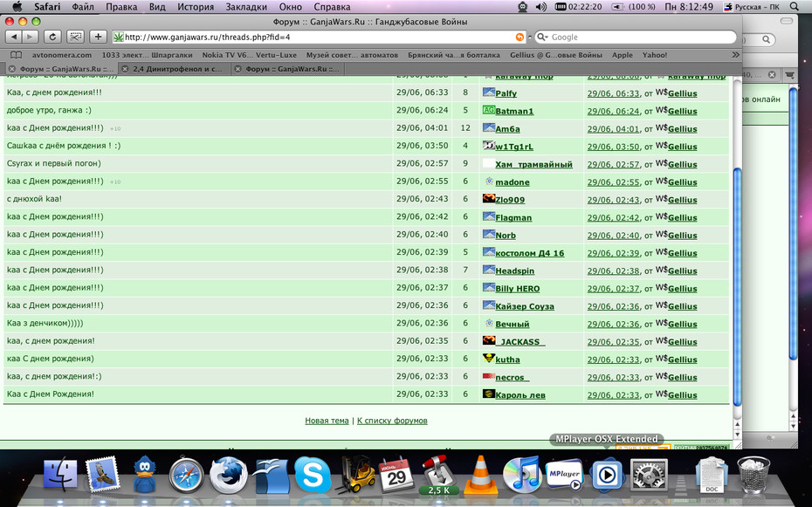Open the История menu
Image resolution: width=812 pixels, height=507 pixels.
pyautogui.click(x=196, y=7)
